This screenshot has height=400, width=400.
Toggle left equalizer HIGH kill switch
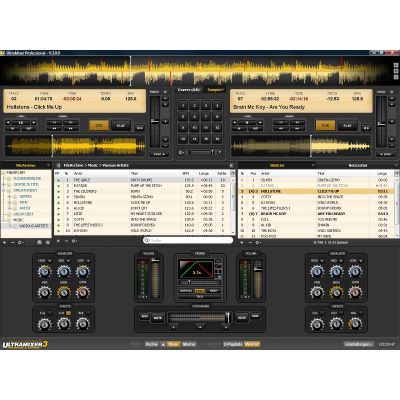click(x=50, y=260)
